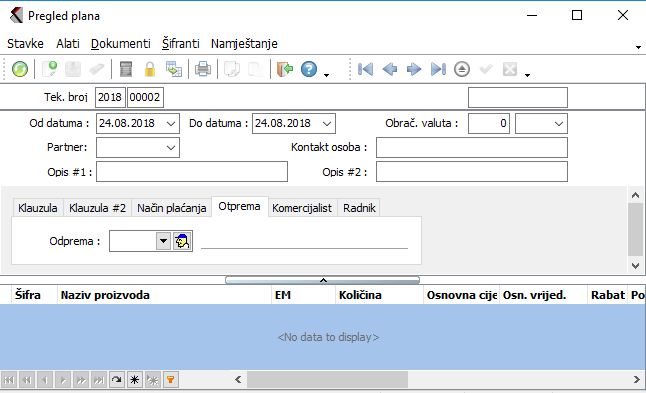The height and width of the screenshot is (393, 646).
Task: Click the grid orange filter button
Action: tap(171, 380)
